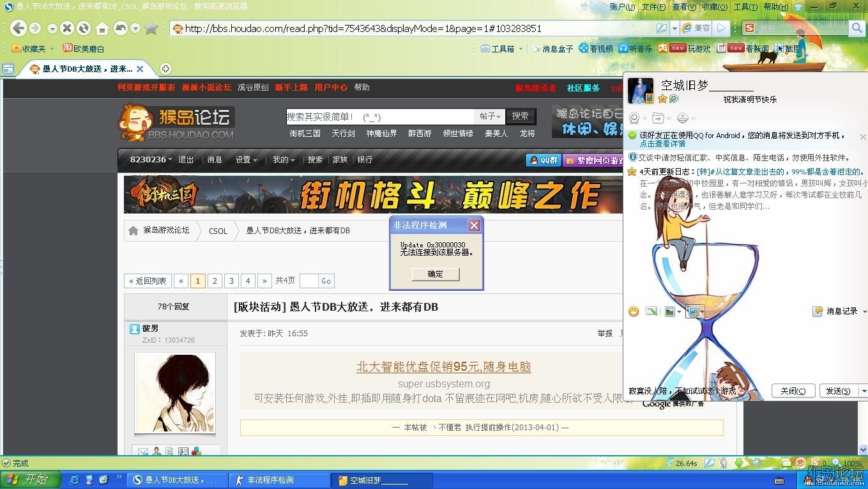Open 看视频 video shortcut
This screenshot has width=868, height=489.
596,49
